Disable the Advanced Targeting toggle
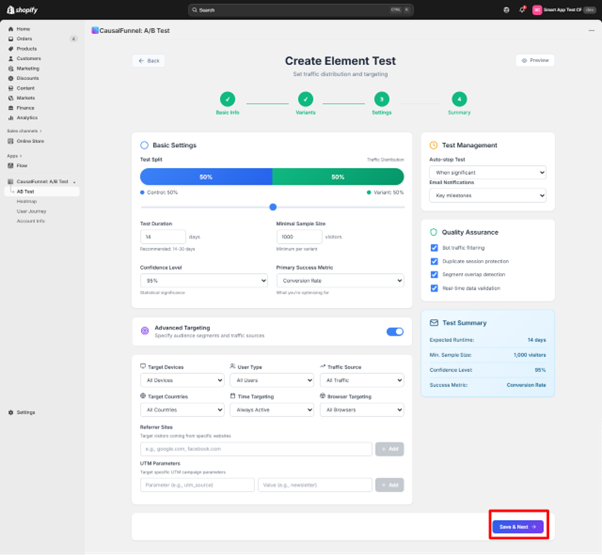The image size is (602, 555). tap(395, 331)
